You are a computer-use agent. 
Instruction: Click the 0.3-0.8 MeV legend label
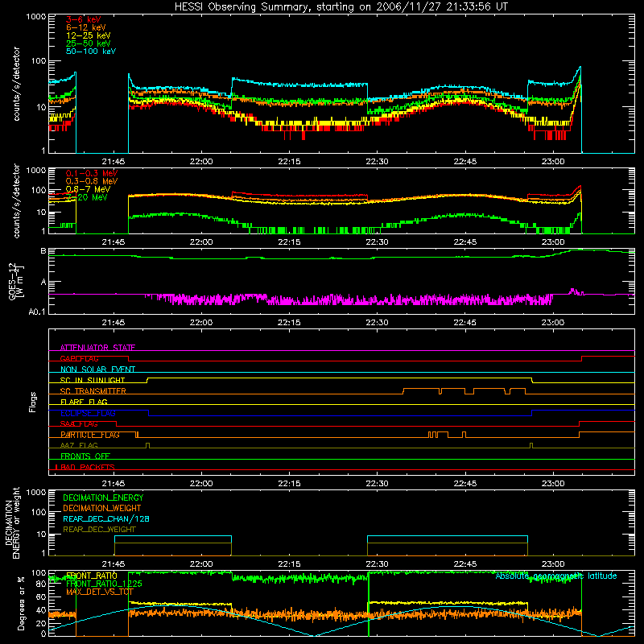coord(92,181)
